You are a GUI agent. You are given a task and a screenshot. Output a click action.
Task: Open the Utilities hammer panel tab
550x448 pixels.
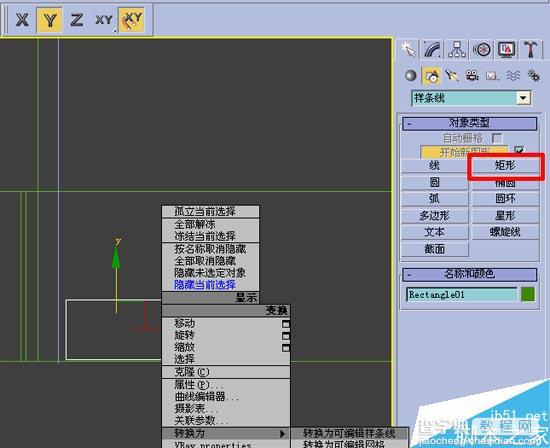pos(530,49)
